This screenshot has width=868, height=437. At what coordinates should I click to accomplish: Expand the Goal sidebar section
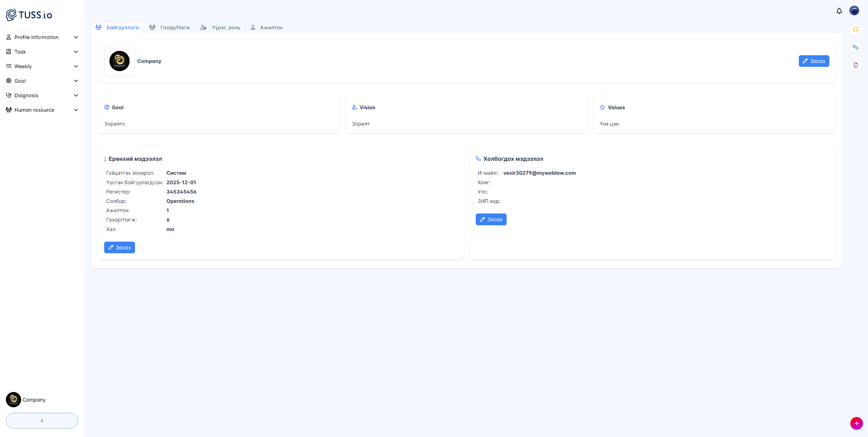pos(42,81)
